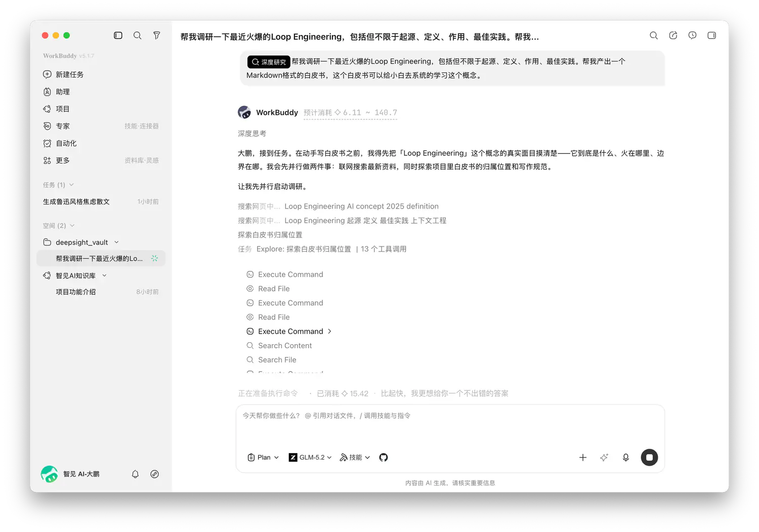Click the deepsight_vault folder icon

pos(47,242)
